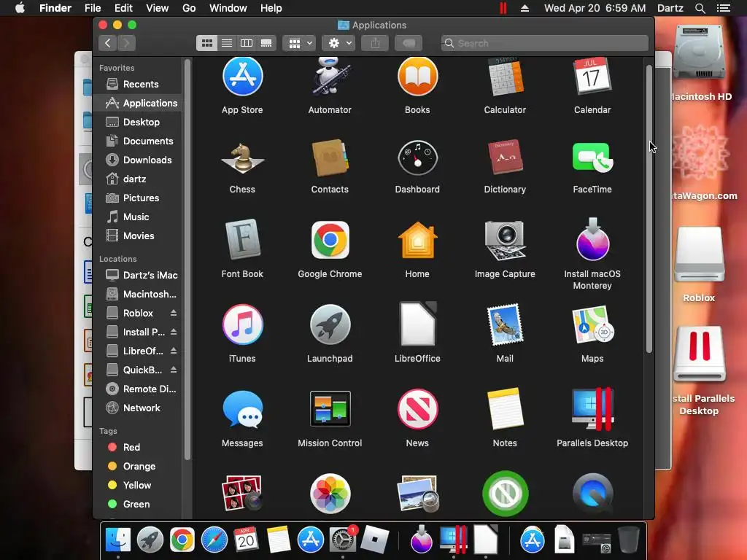Viewport: 747px width, 560px height.
Task: Open the View menu
Action: click(158, 8)
